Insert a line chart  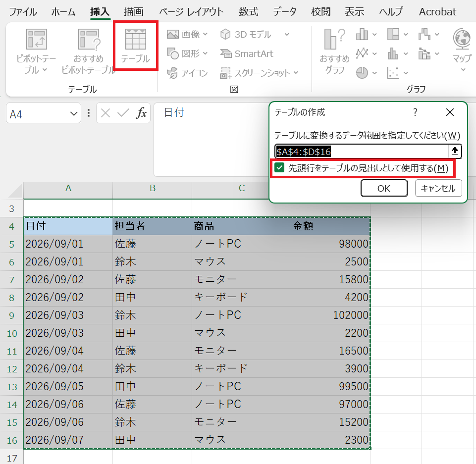[x=362, y=53]
